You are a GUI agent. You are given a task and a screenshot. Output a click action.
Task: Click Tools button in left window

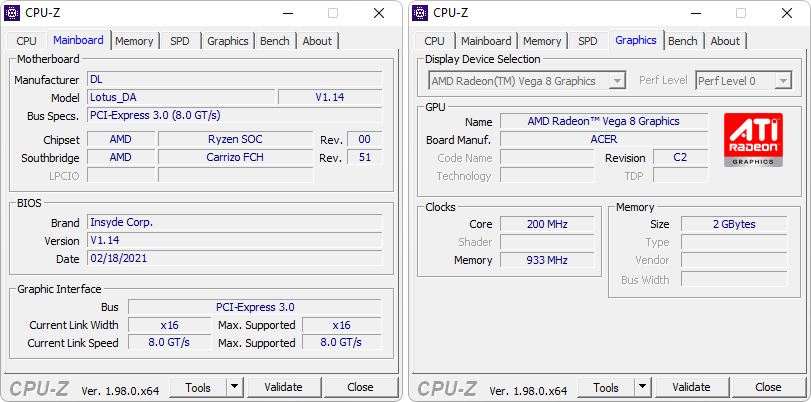(x=198, y=387)
